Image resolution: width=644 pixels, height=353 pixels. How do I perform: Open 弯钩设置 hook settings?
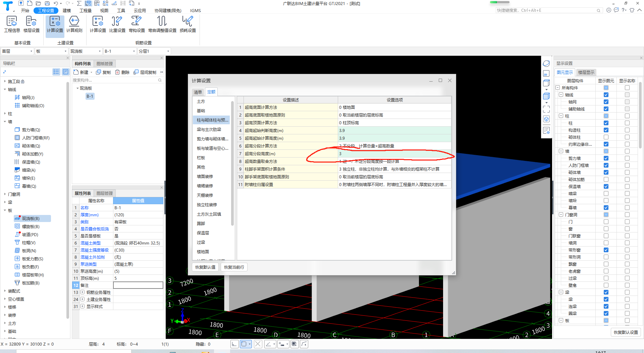click(x=137, y=24)
